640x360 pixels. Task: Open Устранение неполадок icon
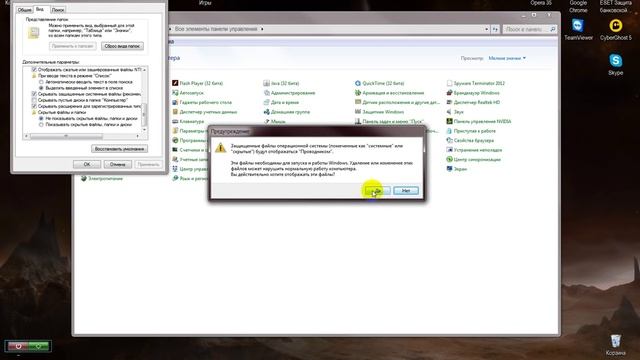(474, 150)
